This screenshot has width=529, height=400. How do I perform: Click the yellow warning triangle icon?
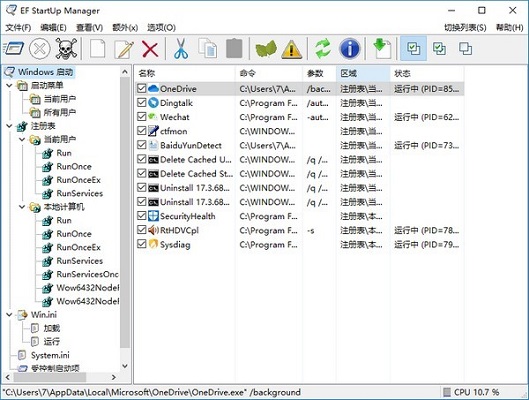click(291, 49)
